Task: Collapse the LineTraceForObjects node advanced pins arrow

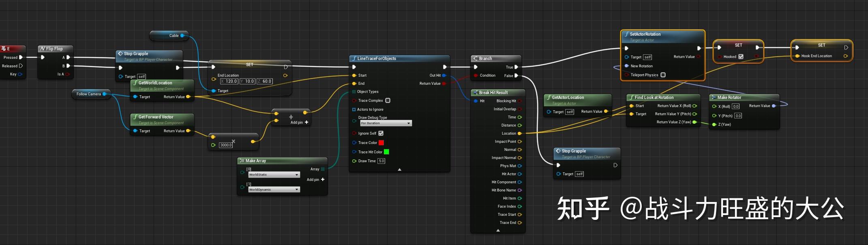Action: pyautogui.click(x=399, y=169)
